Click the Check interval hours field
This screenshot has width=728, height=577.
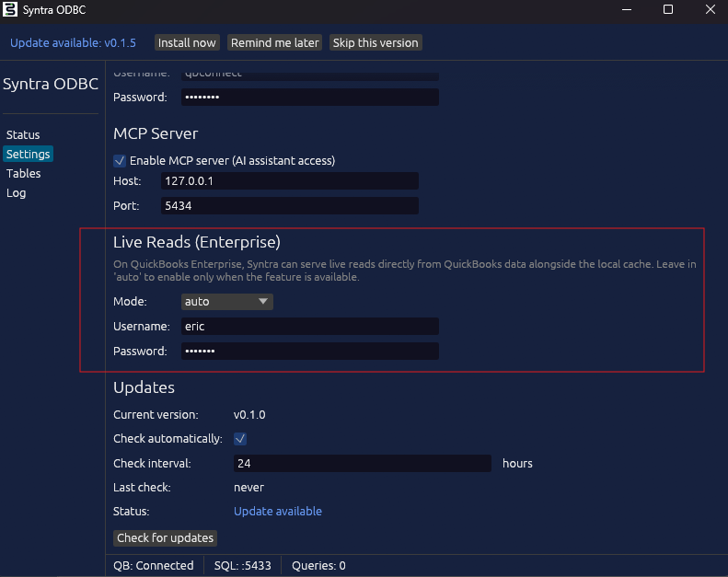point(362,463)
